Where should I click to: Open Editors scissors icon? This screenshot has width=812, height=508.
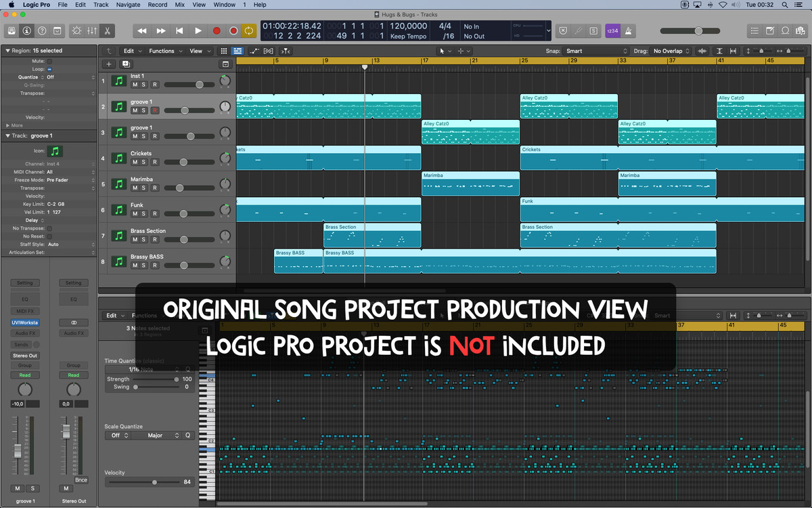point(107,30)
